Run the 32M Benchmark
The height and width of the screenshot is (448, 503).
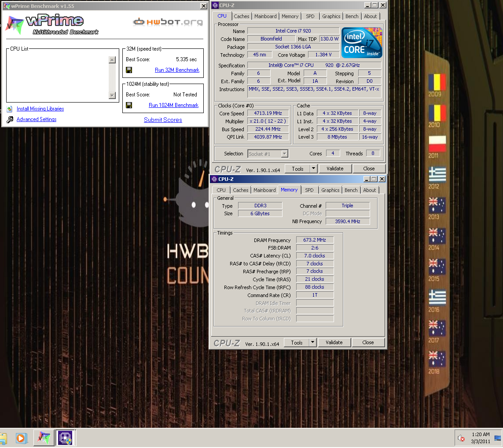click(x=177, y=70)
